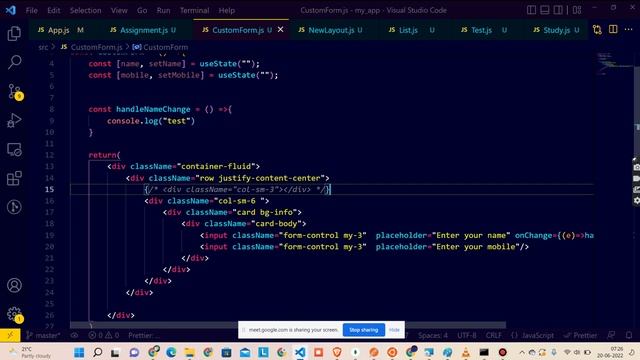Click the feedback icon in status bar
The height and width of the screenshot is (360, 640).
click(x=611, y=336)
